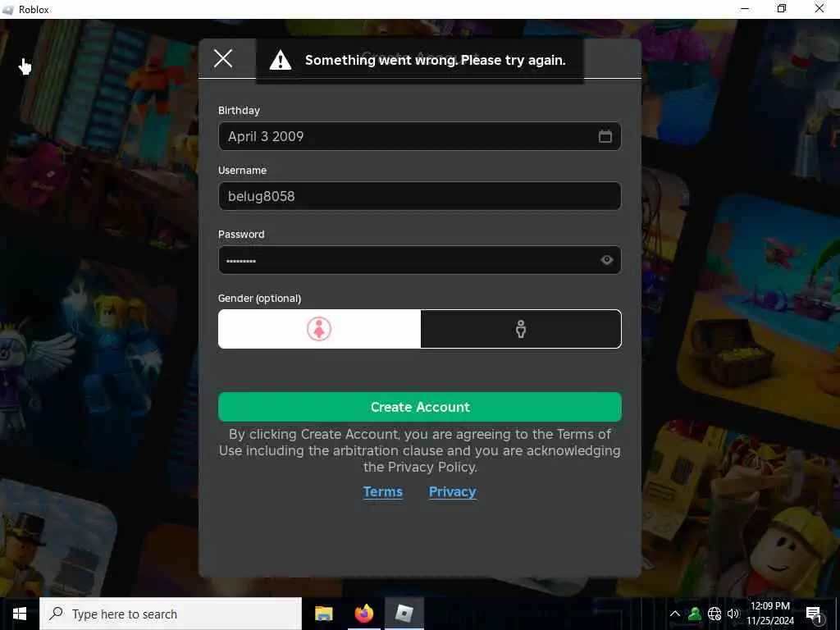Click the 'Gender (optional)' label
Viewport: 840px width, 630px height.
click(259, 299)
